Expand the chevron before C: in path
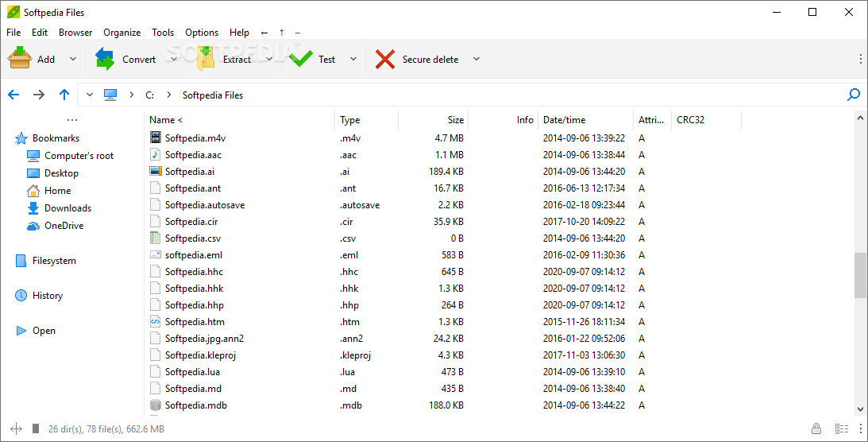 131,95
